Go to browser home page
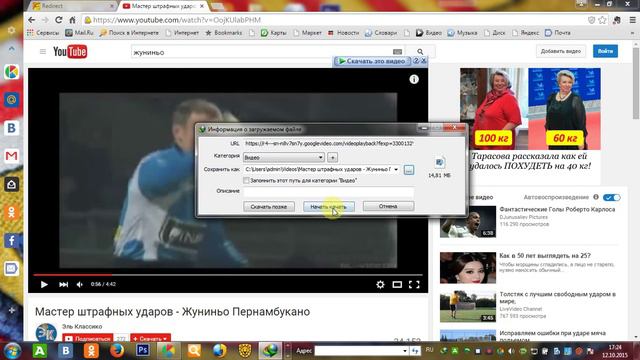 point(72,20)
